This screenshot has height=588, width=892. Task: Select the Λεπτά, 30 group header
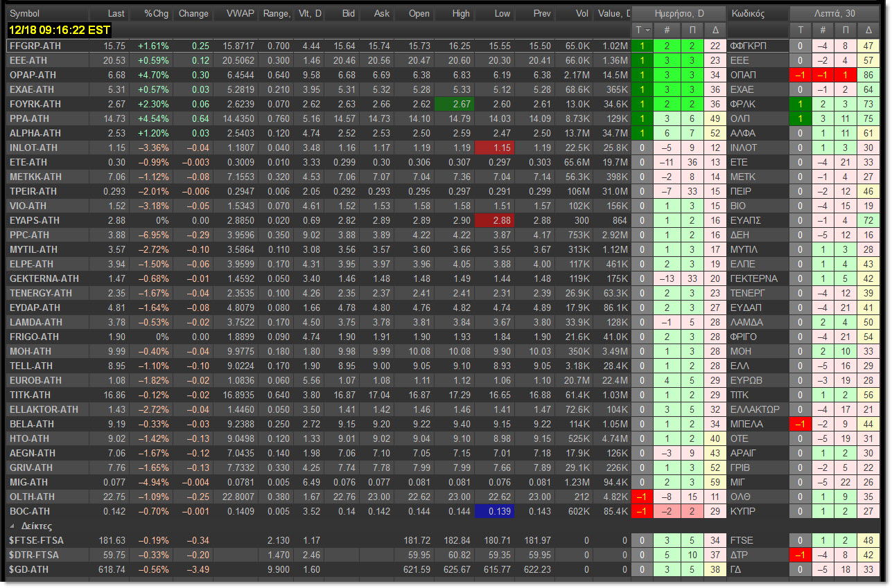coord(835,14)
